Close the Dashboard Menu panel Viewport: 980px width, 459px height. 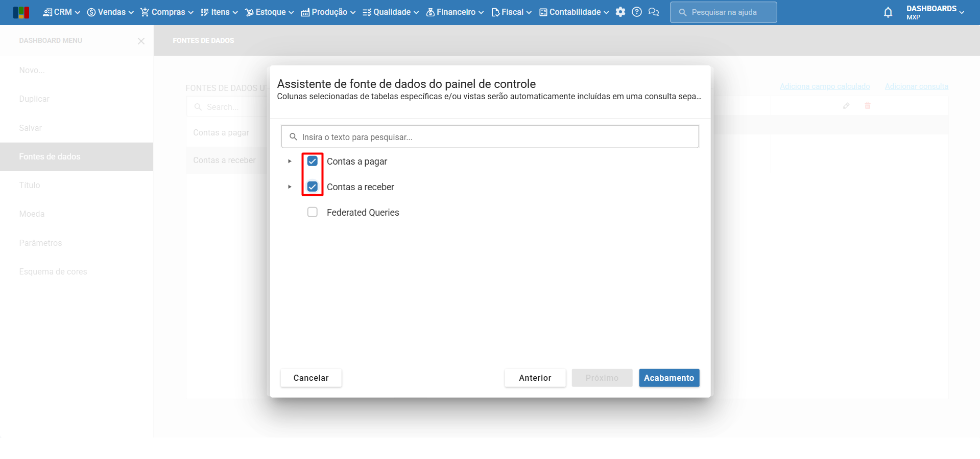141,41
